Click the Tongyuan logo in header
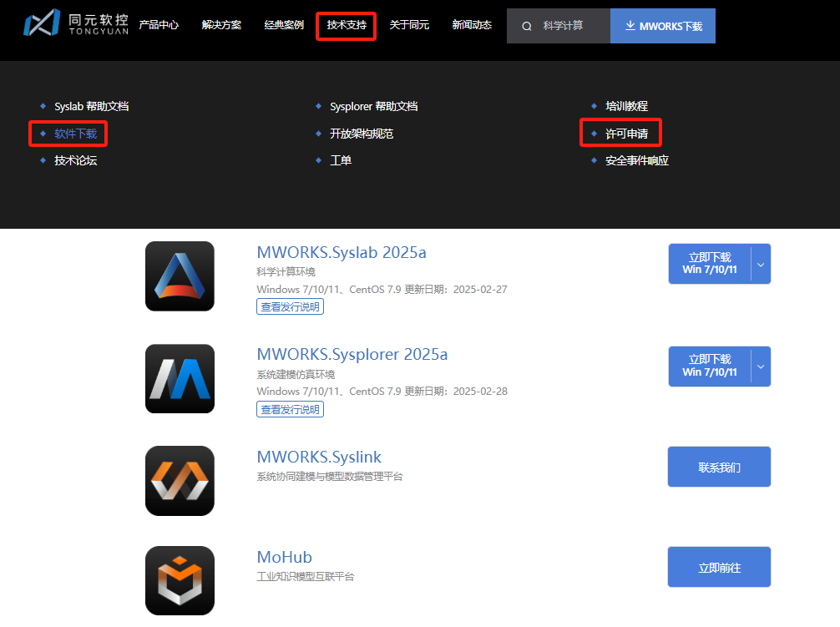The image size is (840, 627). (76, 23)
